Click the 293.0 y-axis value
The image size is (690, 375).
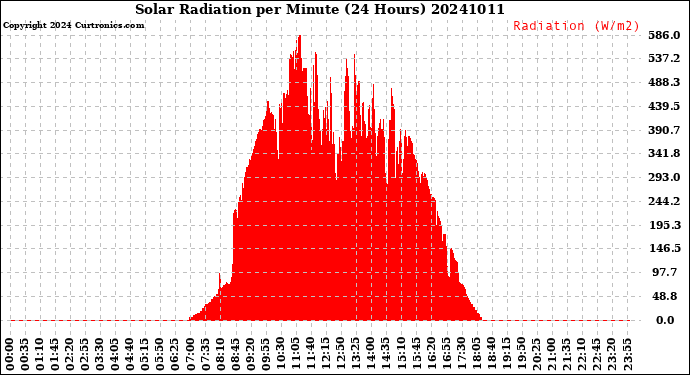pyautogui.click(x=664, y=177)
